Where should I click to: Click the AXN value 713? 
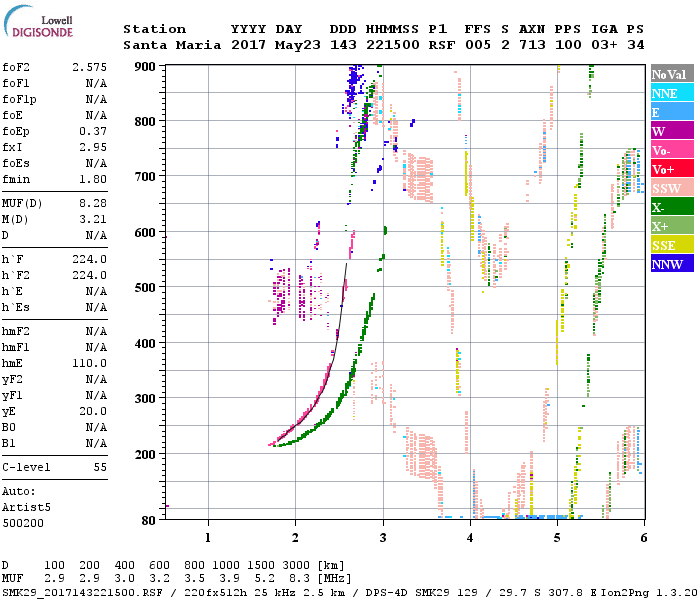[532, 45]
